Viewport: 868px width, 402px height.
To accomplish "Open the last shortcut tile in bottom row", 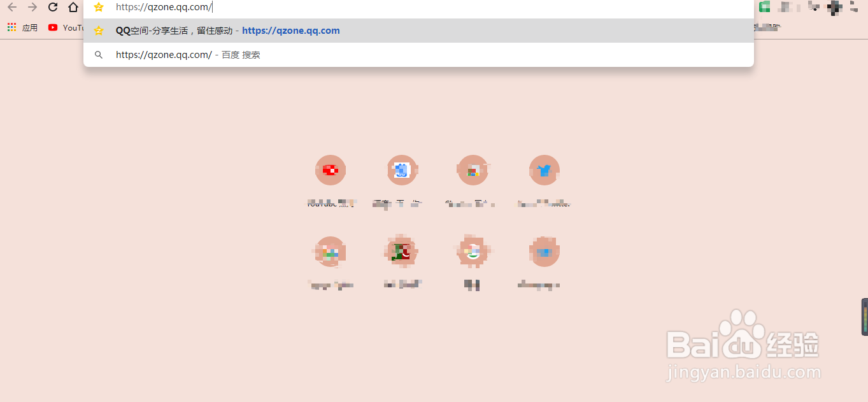I will tap(544, 262).
